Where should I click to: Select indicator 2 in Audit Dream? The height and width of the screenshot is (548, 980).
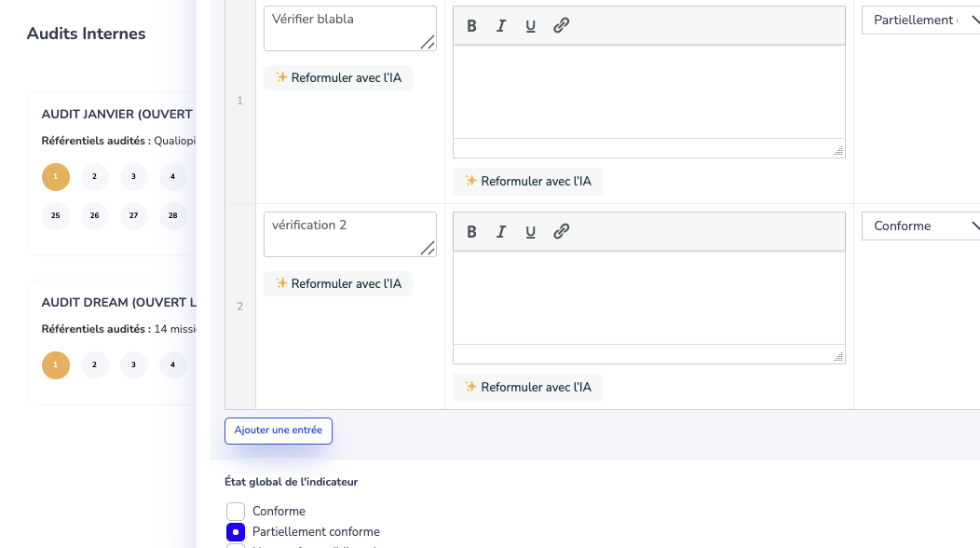point(95,365)
